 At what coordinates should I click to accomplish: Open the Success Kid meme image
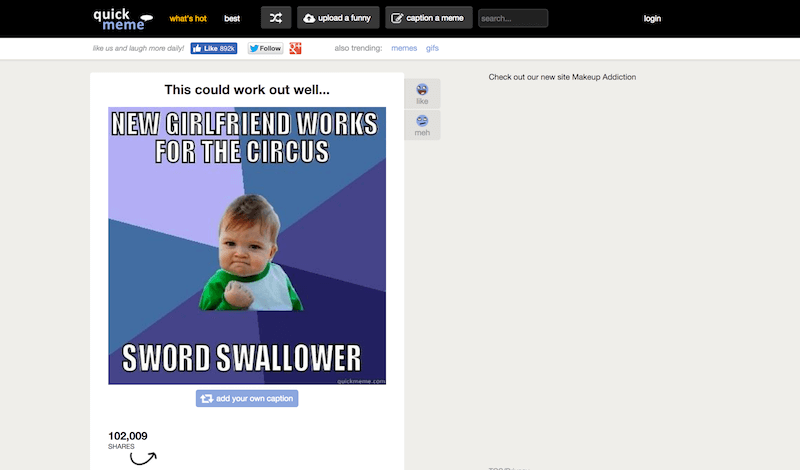point(247,245)
